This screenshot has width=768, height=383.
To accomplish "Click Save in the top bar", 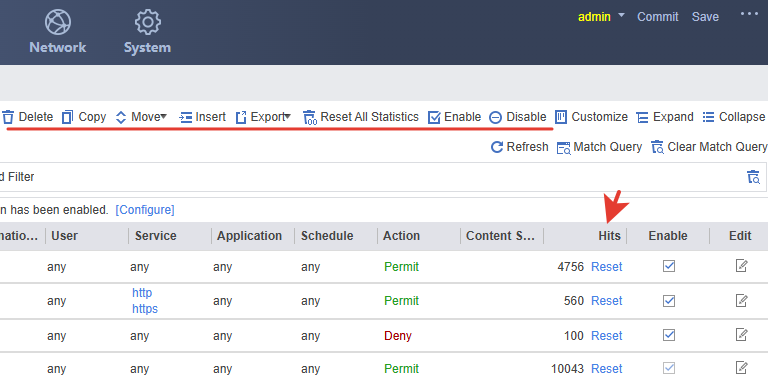I will (705, 17).
